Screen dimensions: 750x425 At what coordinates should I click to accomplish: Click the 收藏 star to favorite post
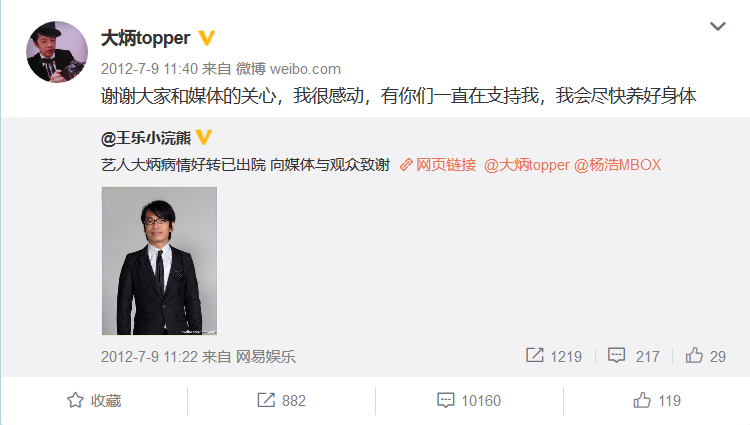[94, 400]
